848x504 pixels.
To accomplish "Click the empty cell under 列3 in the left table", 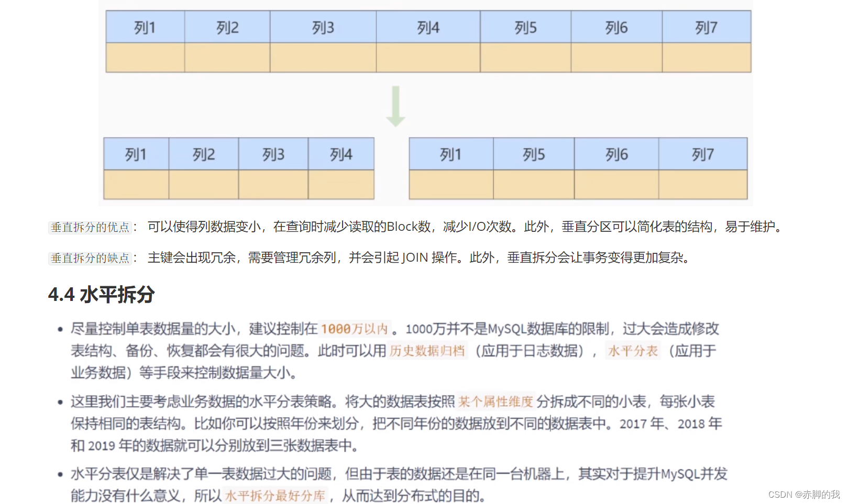I will pos(273,184).
